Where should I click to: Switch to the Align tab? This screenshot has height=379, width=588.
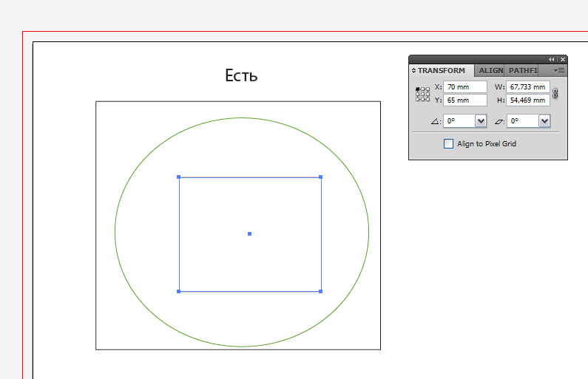490,70
